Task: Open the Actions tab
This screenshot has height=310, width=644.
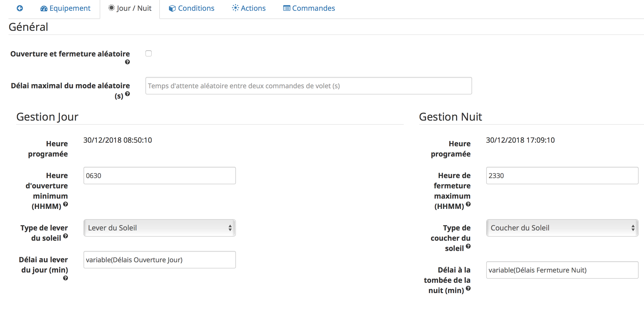Action: 249,8
